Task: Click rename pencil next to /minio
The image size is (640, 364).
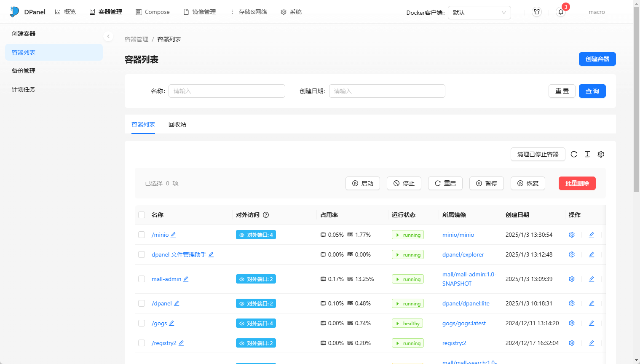Action: tap(173, 235)
